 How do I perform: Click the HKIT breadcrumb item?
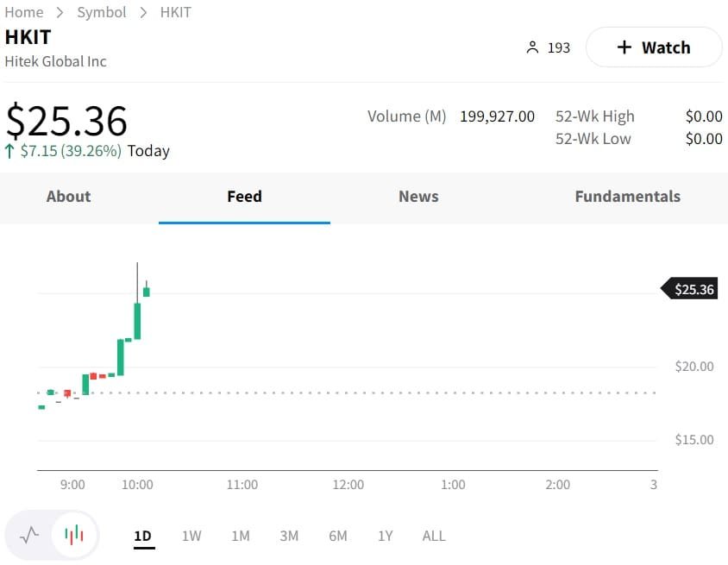176,12
